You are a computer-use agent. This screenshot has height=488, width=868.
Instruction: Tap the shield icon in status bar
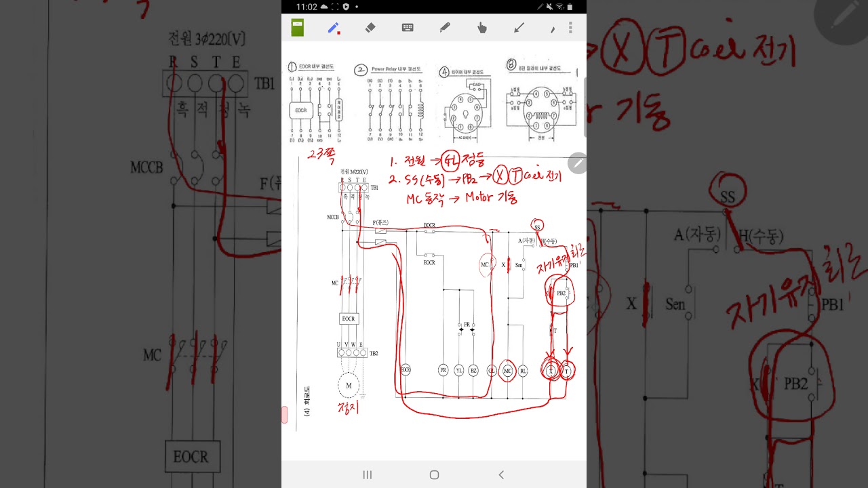click(x=346, y=7)
